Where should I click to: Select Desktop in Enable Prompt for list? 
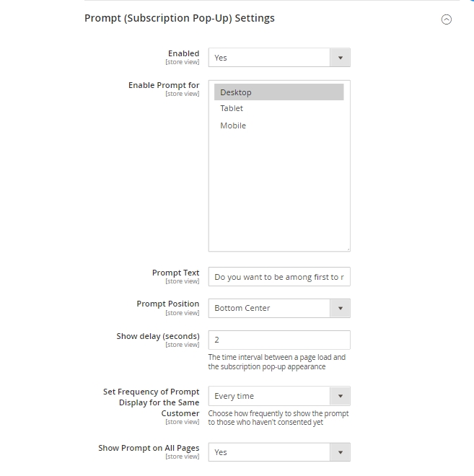tap(278, 92)
